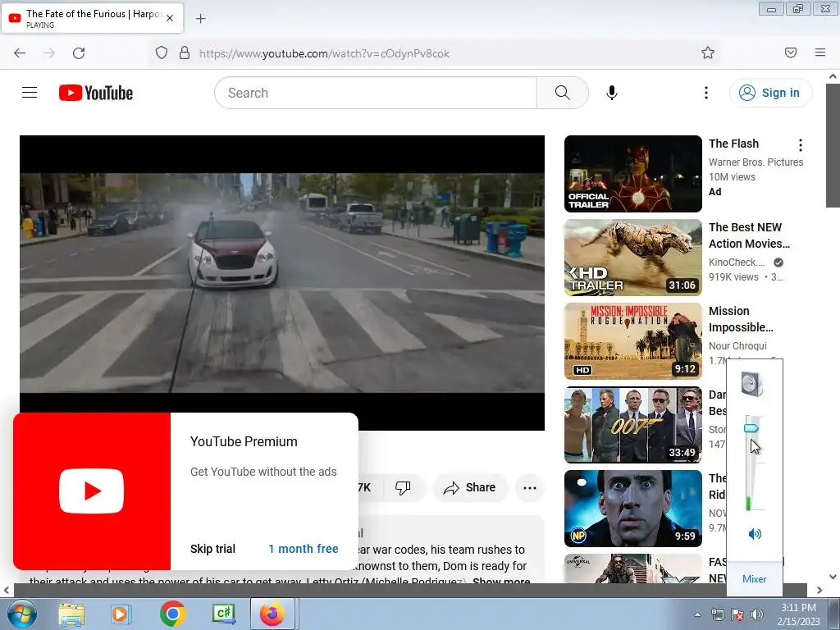Go back with browser back arrow
This screenshot has height=630, width=840.
tap(20, 53)
